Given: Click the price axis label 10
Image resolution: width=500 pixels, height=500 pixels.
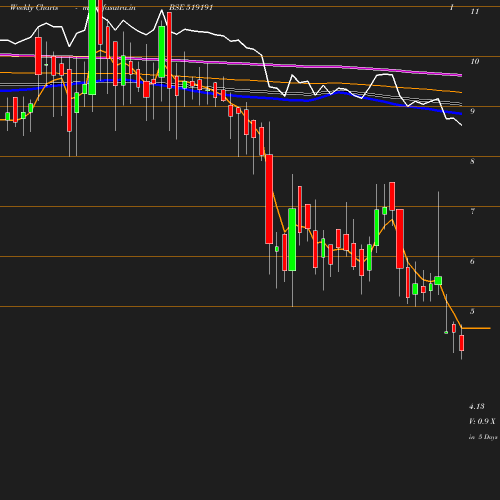Looking at the screenshot, I should point(475,61).
